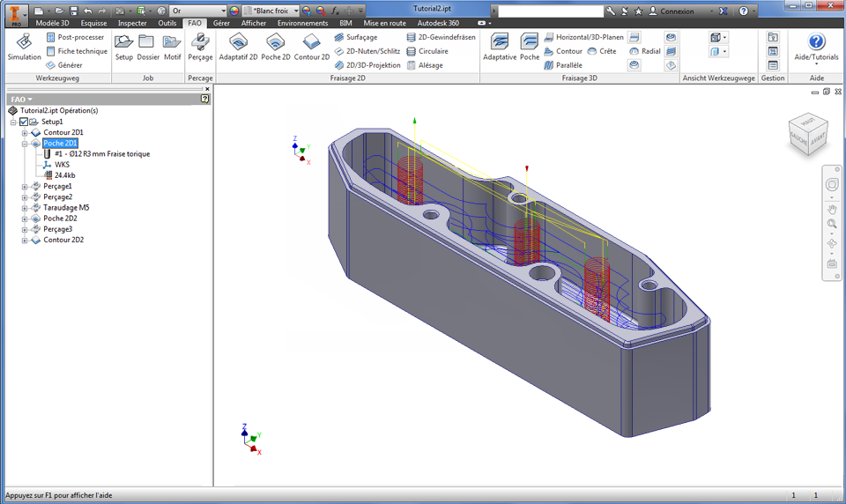Select Surfaçage facing operation

coord(355,37)
